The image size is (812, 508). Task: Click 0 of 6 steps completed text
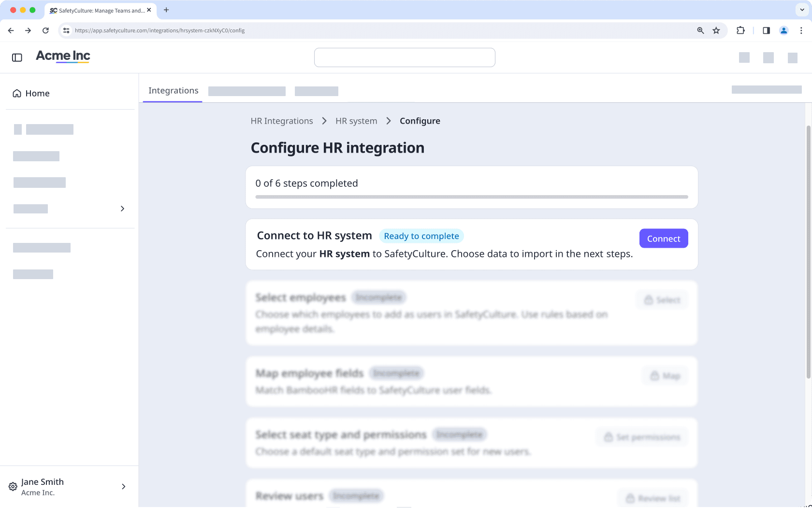point(307,183)
